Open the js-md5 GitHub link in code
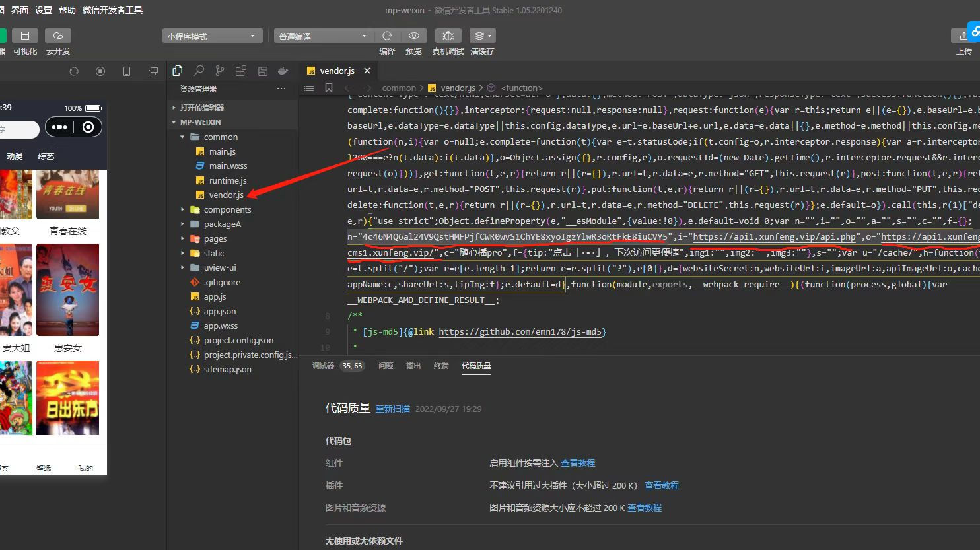This screenshot has height=550, width=980. [x=520, y=331]
